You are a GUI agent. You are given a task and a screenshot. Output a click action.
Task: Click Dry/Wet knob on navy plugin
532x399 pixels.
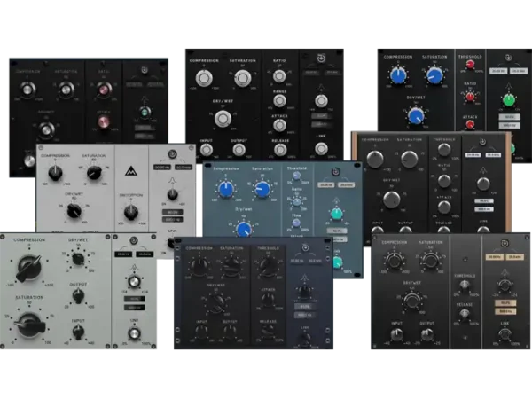pyautogui.click(x=216, y=302)
